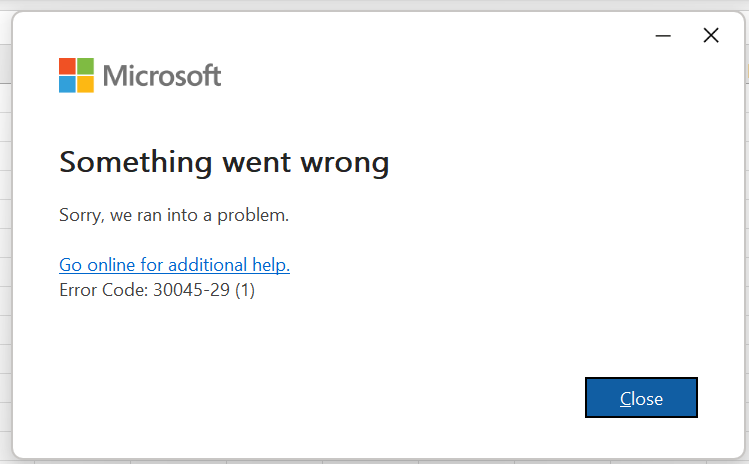The image size is (749, 464).
Task: Click the spreadsheet area above the dialog
Action: pyautogui.click(x=400, y=5)
